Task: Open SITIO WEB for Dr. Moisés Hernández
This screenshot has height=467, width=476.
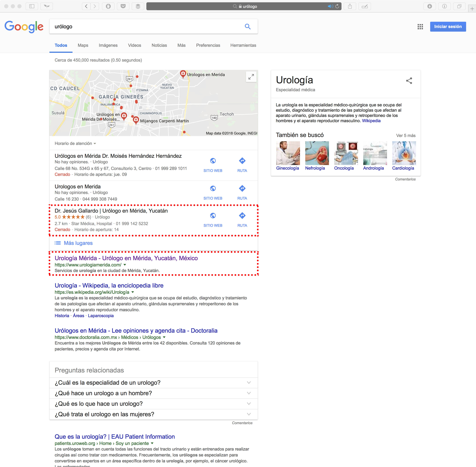Action: 213,165
